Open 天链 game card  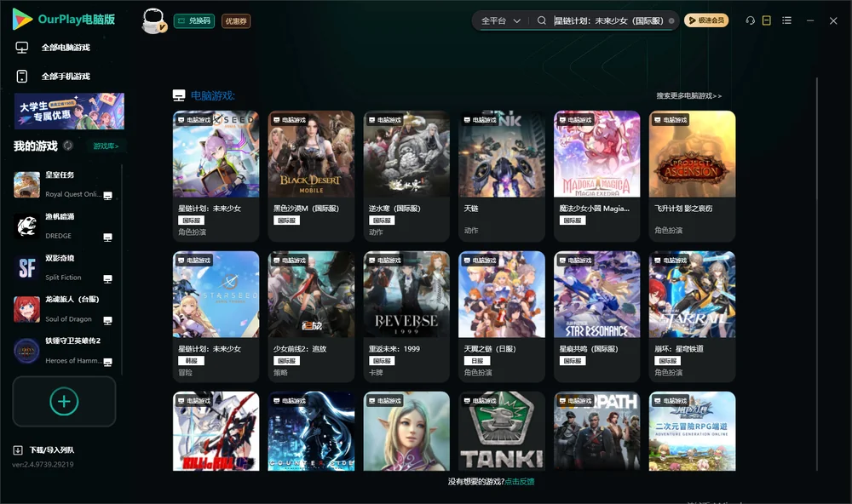pos(502,176)
